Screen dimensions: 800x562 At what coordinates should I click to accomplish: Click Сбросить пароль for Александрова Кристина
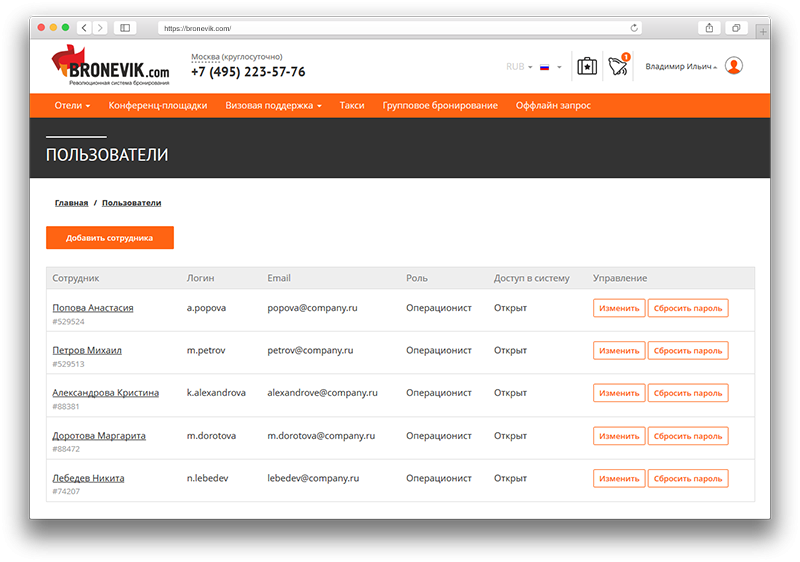coord(688,393)
